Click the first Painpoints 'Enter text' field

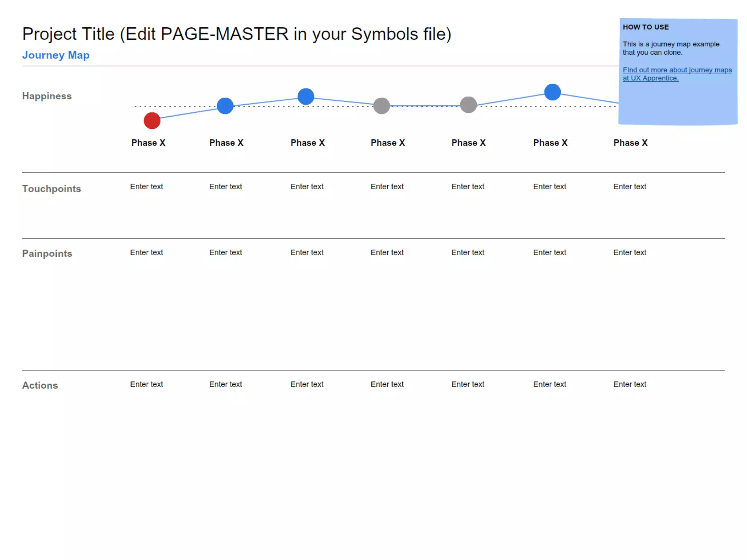tap(147, 253)
